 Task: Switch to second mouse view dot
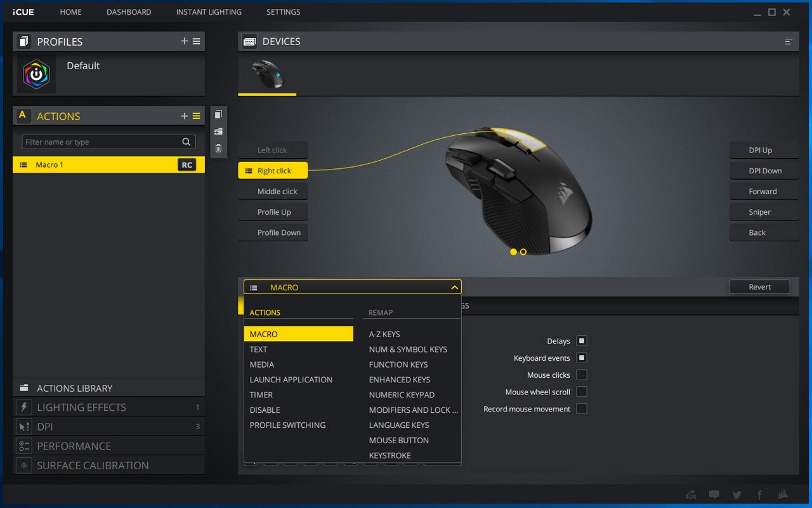523,252
